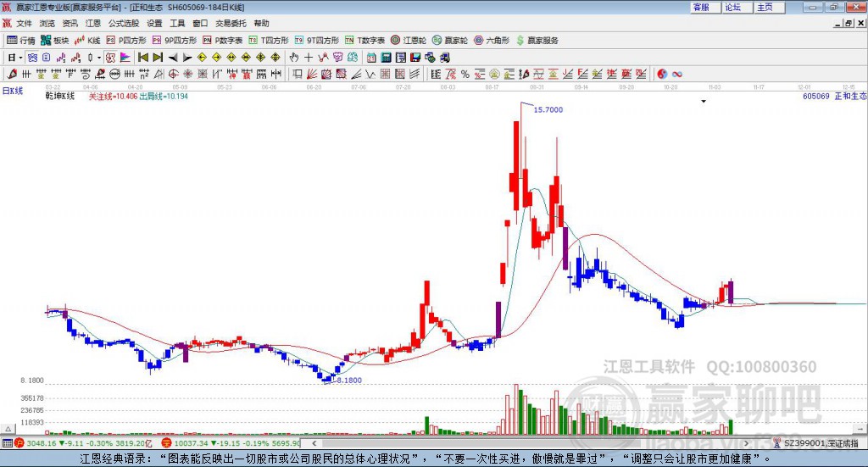Screen dimensions: 868x467
Task: Toggle the highlighted blue pattern icon
Action: pyautogui.click(x=33, y=58)
